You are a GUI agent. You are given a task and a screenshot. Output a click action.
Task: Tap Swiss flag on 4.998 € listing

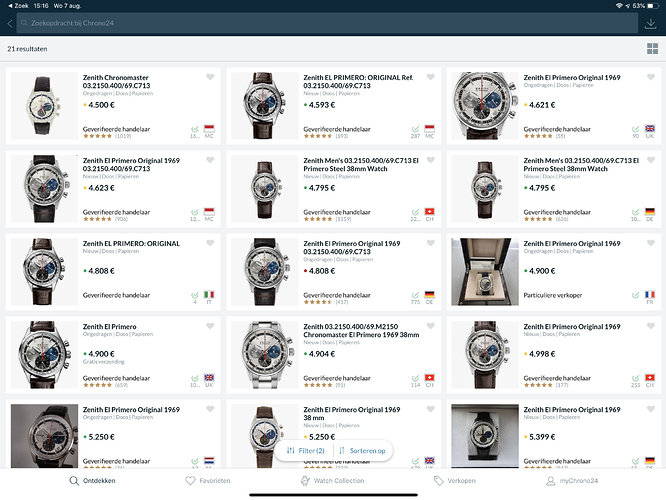(x=650, y=378)
